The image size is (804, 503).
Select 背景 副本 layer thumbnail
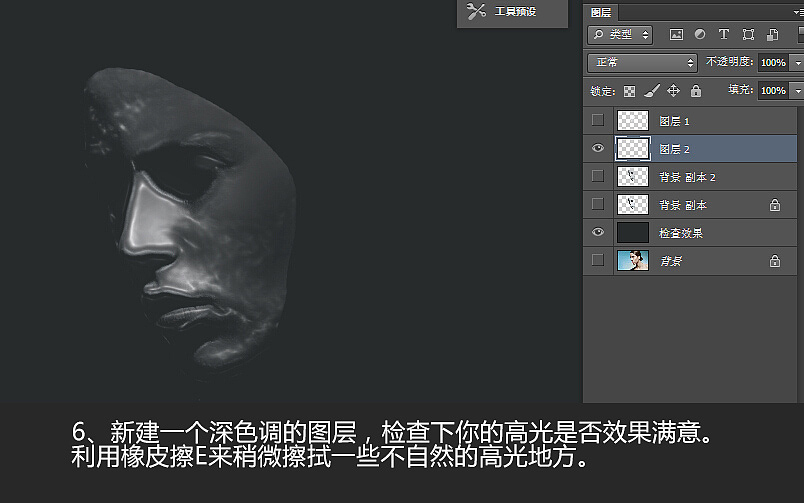pyautogui.click(x=633, y=205)
